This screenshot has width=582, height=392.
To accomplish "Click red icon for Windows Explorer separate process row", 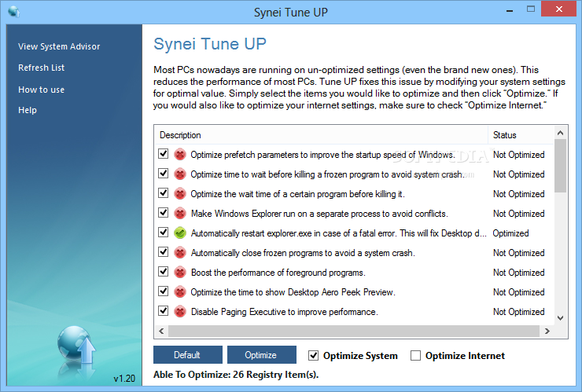I will point(180,213).
